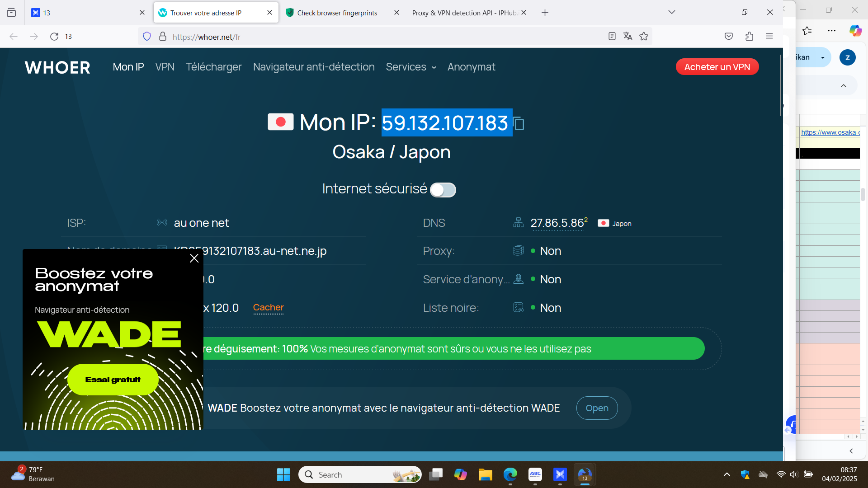Open the Copilot app in the taskbar

point(461,475)
